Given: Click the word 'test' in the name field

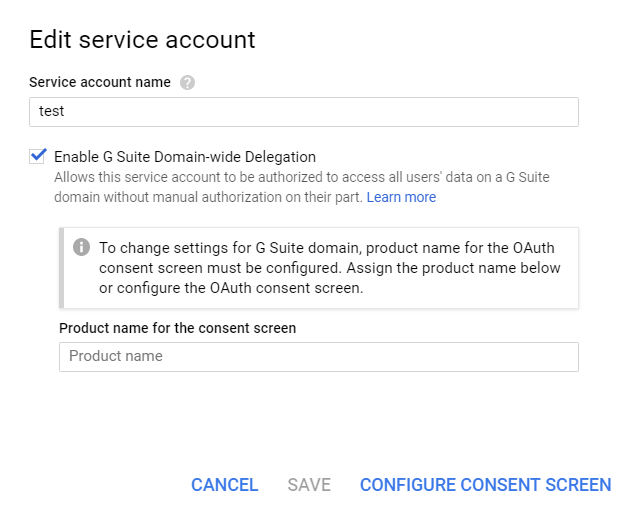Looking at the screenshot, I should [x=52, y=112].
